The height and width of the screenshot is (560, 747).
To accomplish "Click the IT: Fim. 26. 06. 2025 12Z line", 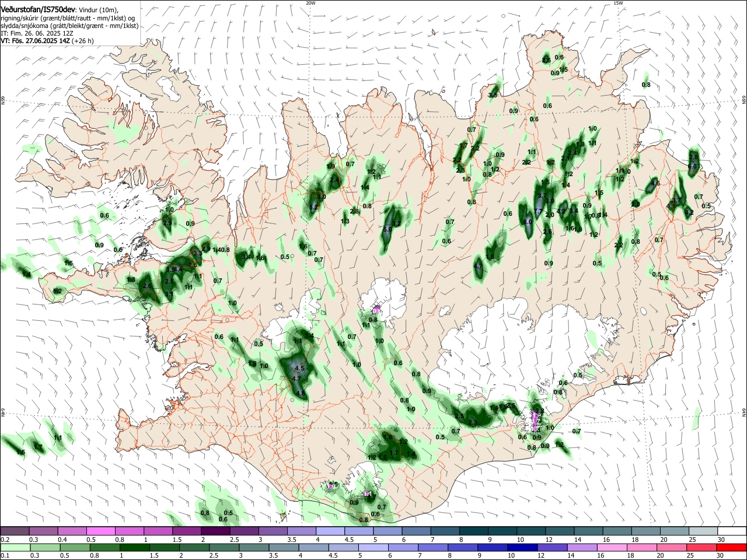I will [x=37, y=33].
